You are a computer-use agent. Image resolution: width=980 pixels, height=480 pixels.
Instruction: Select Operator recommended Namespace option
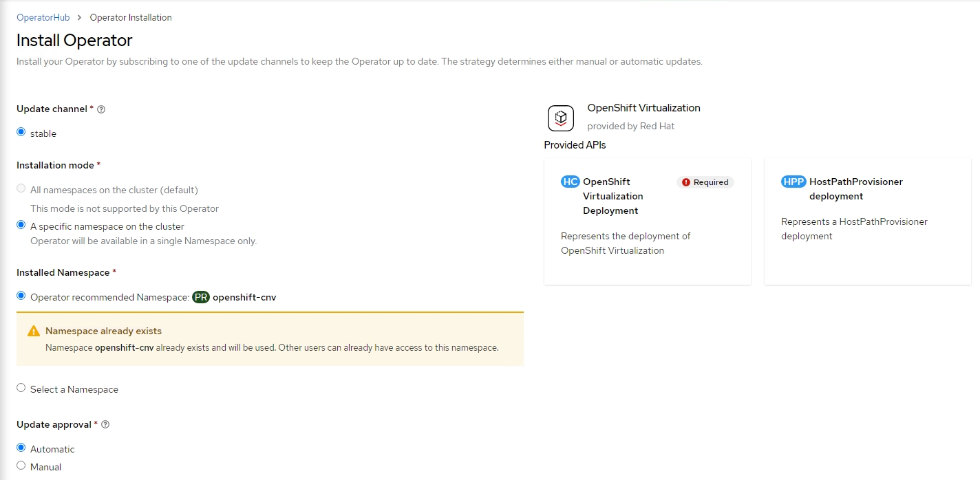(21, 296)
